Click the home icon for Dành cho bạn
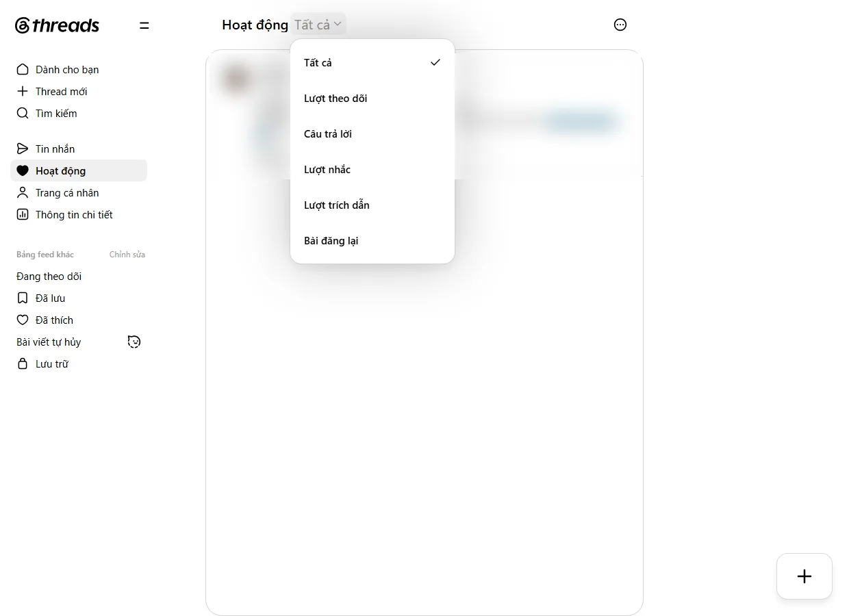 [x=23, y=69]
